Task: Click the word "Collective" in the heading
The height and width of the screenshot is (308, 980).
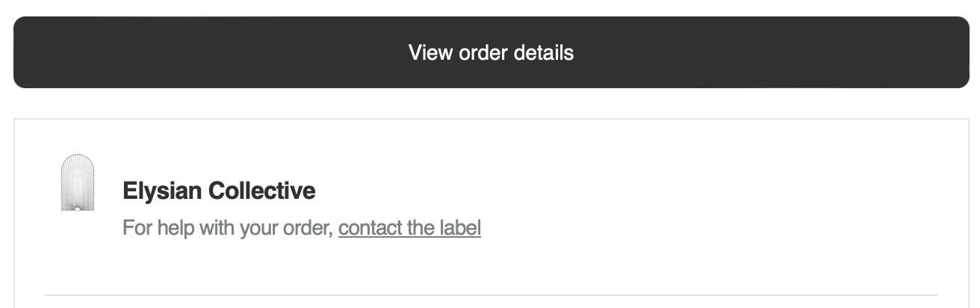Action: pyautogui.click(x=261, y=191)
